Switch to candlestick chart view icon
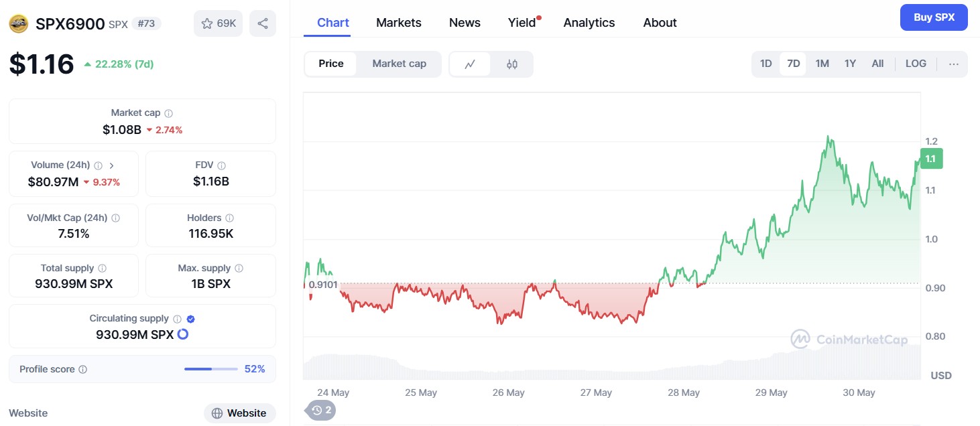 (x=512, y=64)
